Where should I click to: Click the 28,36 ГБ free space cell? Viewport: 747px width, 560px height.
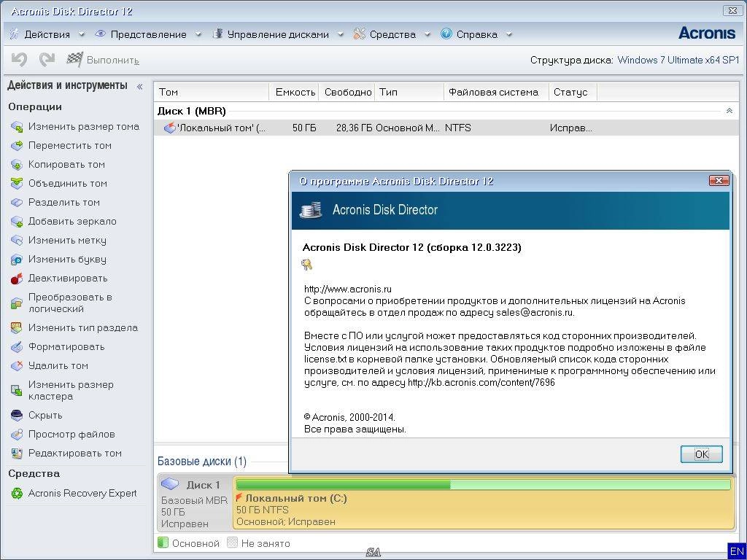coord(354,128)
